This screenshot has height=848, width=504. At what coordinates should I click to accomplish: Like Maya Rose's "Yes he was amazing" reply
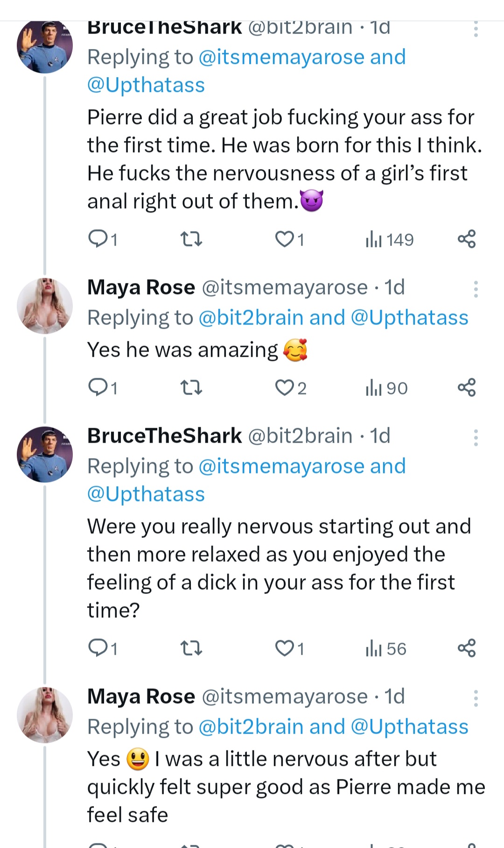tap(284, 388)
